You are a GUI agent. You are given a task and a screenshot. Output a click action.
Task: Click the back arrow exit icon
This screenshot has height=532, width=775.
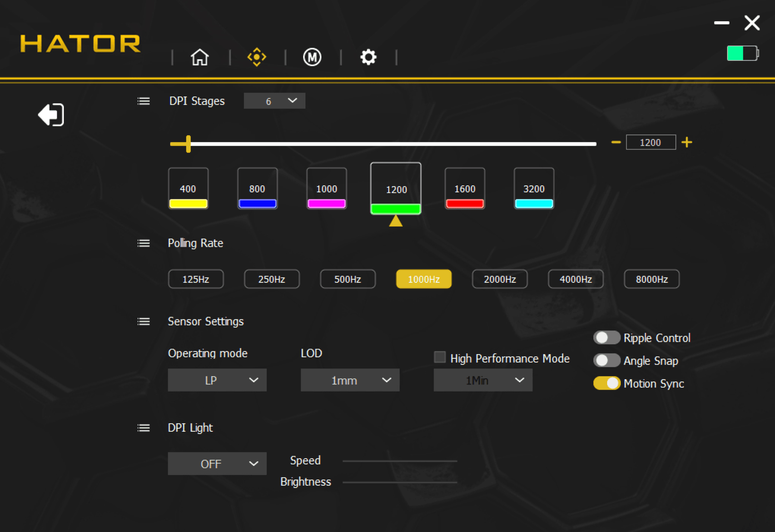point(51,115)
